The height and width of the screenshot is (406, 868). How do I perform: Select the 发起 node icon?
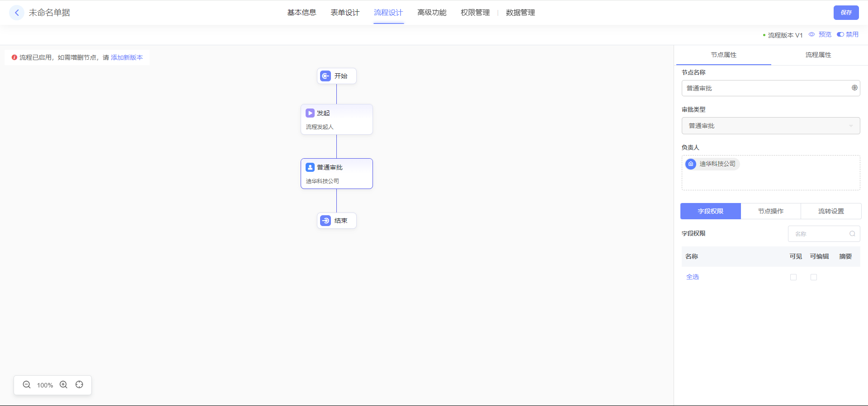310,113
